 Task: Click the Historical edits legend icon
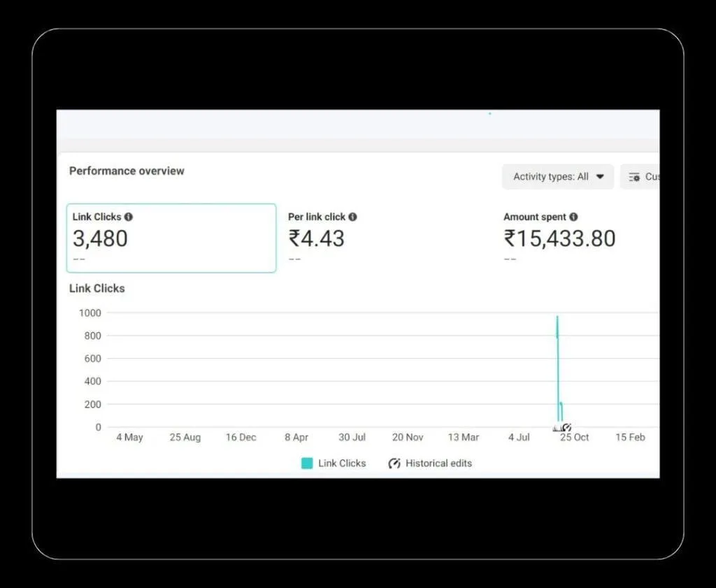(x=394, y=464)
